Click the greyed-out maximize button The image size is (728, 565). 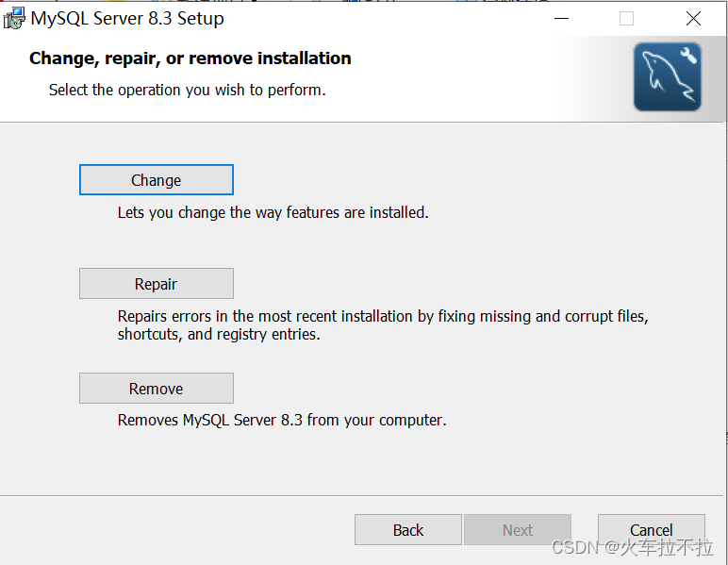point(626,19)
